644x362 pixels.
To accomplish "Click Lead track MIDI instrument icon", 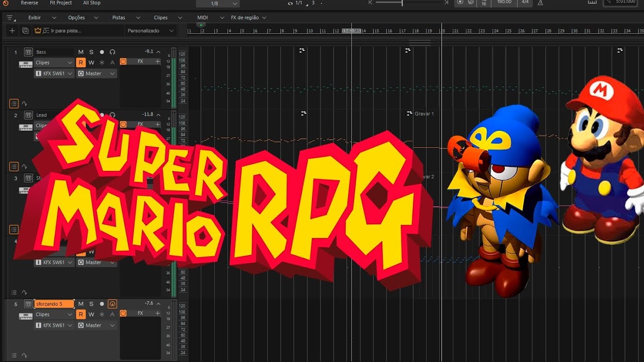I will click(28, 115).
